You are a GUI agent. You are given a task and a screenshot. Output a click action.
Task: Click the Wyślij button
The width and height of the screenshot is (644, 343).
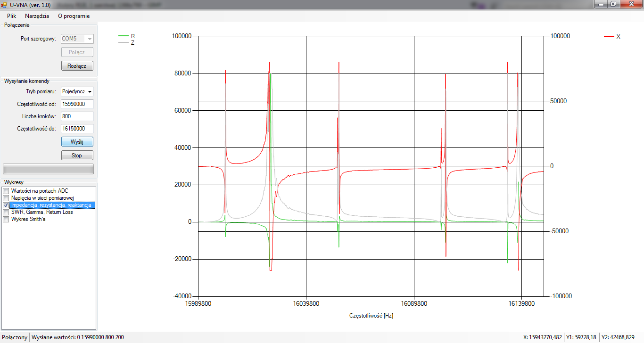coord(77,141)
